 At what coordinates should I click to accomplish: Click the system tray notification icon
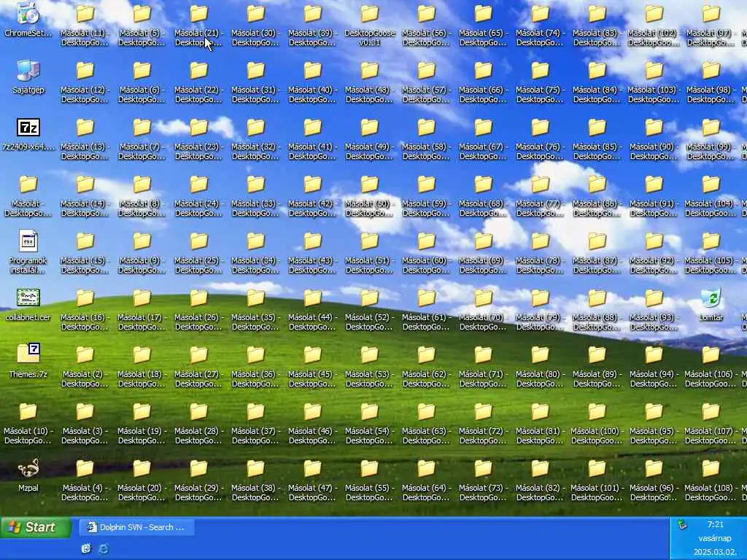682,525
